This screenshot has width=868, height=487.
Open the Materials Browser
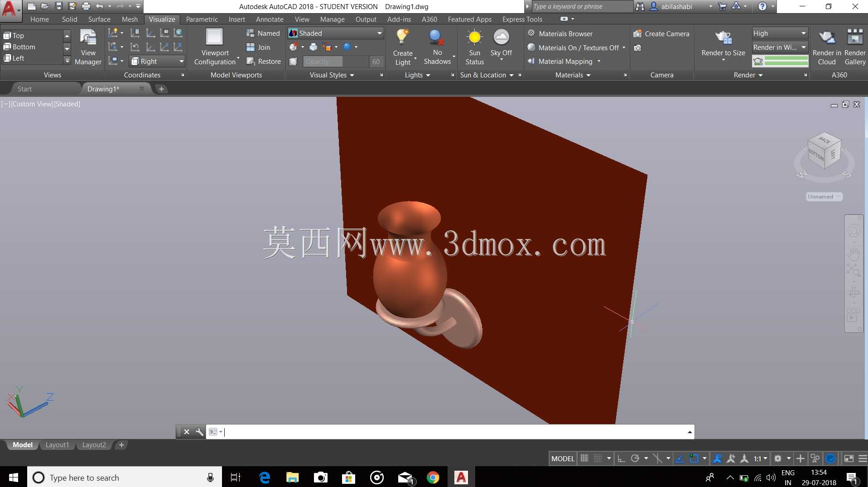coord(560,33)
